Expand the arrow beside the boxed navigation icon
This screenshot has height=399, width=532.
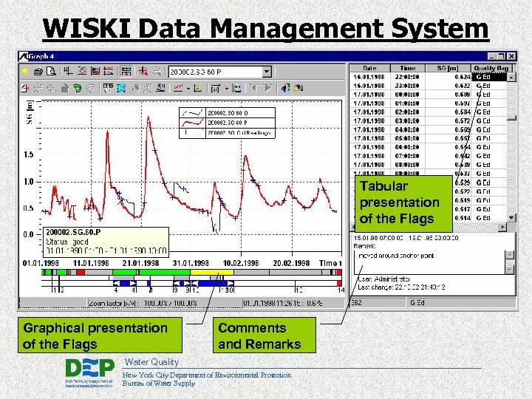[226, 89]
